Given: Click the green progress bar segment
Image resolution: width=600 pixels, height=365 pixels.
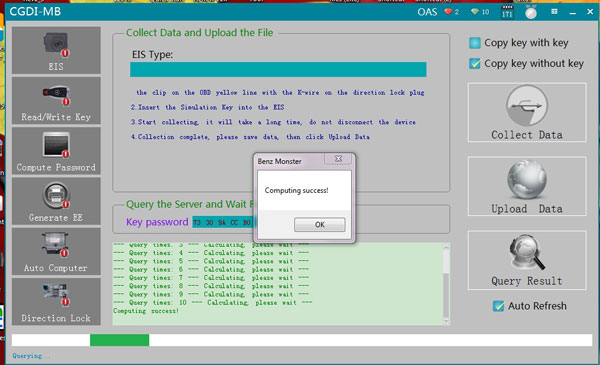Looking at the screenshot, I should click(x=119, y=340).
